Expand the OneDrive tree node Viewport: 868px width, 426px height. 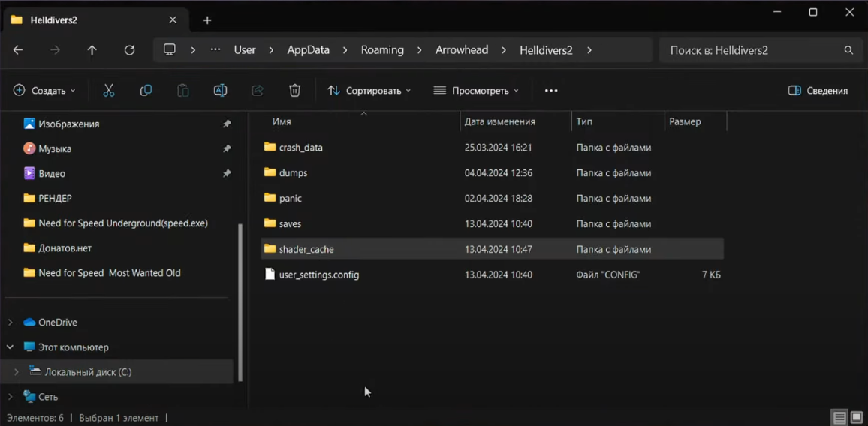10,322
